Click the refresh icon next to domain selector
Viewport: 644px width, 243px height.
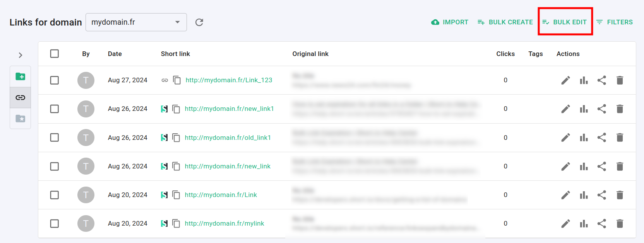[199, 22]
